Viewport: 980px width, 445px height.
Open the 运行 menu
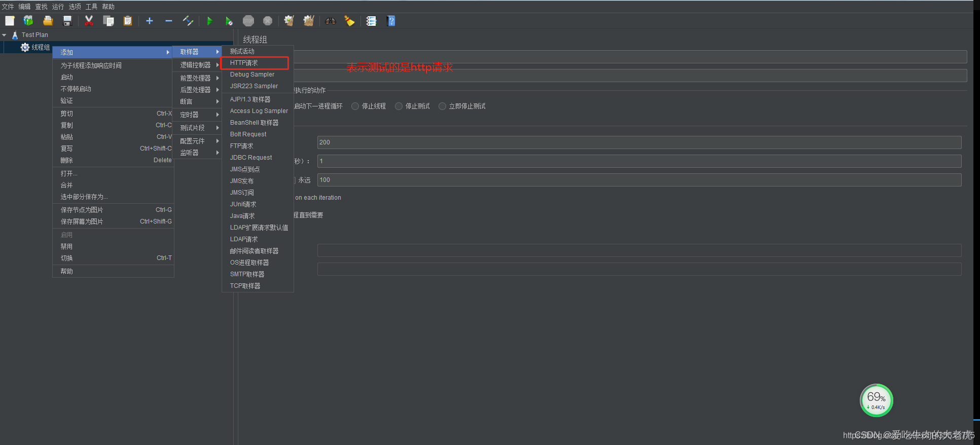click(58, 7)
